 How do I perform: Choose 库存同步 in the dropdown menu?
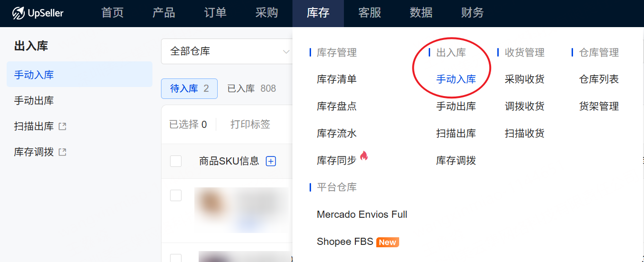point(337,161)
